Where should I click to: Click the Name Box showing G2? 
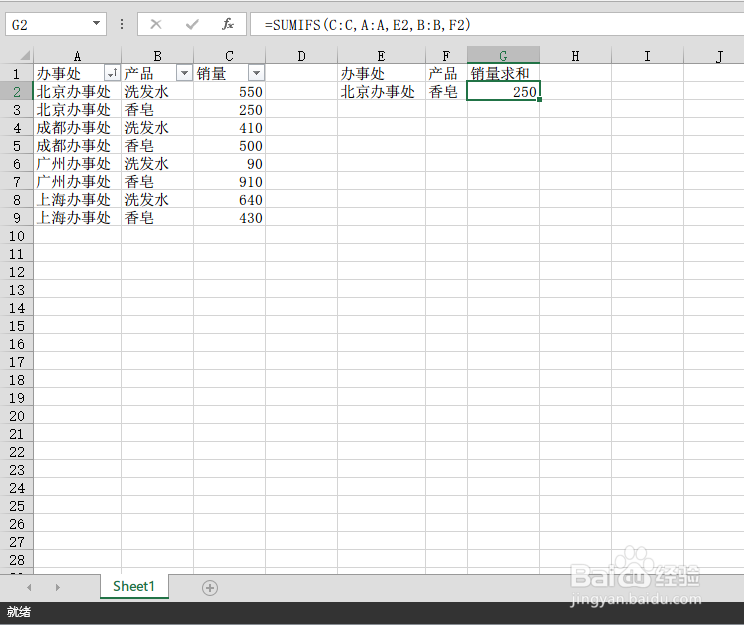click(56, 24)
